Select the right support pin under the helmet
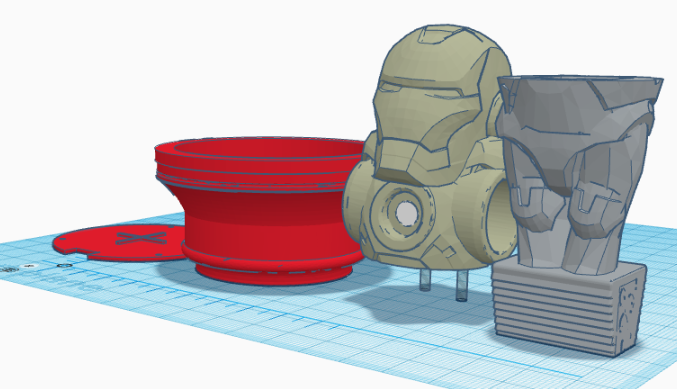 point(461,286)
